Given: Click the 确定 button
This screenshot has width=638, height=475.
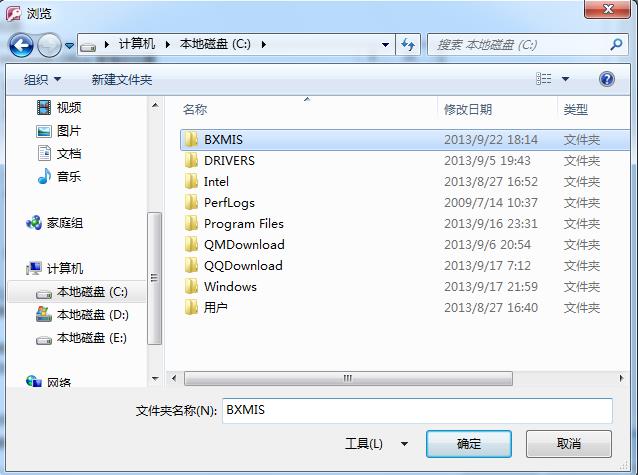Looking at the screenshot, I should [x=469, y=444].
